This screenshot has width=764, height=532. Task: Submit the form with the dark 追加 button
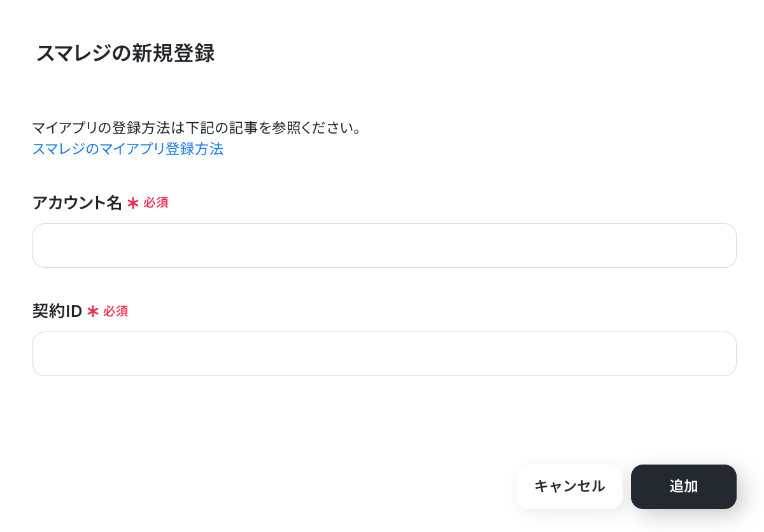[x=684, y=487]
